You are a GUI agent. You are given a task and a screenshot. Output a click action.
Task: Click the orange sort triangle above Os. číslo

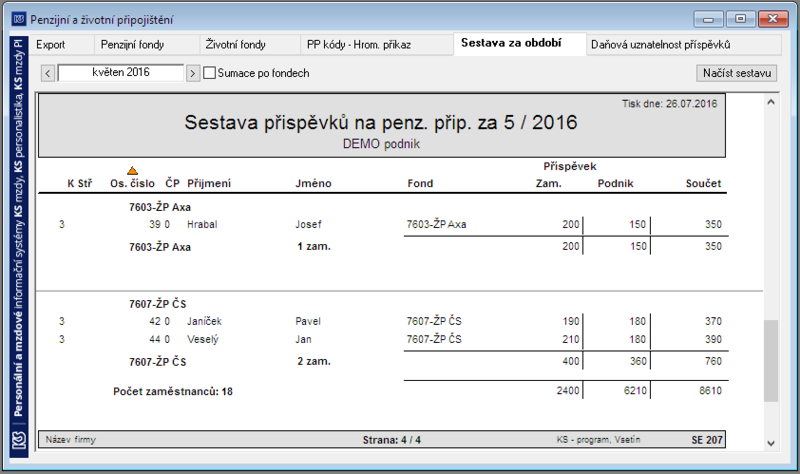(133, 170)
